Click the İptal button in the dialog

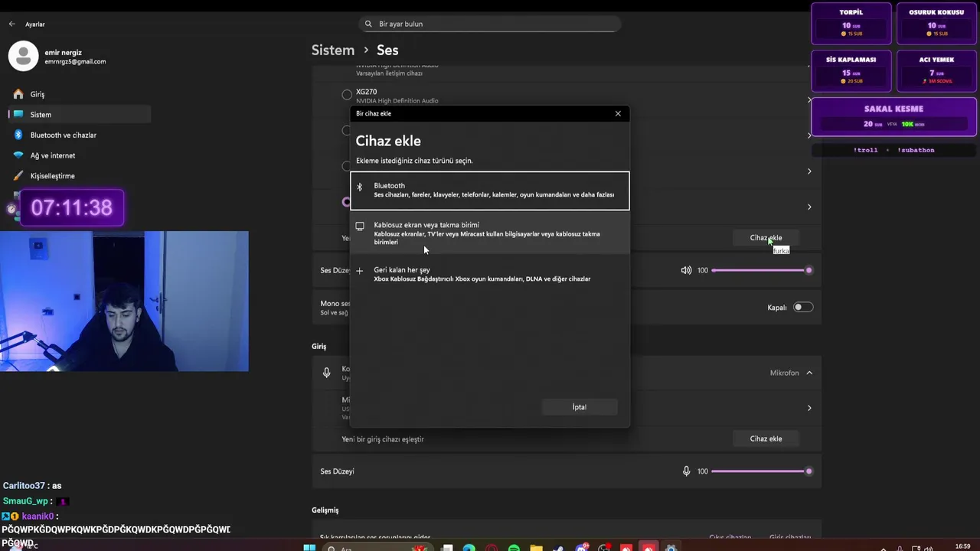pyautogui.click(x=580, y=407)
